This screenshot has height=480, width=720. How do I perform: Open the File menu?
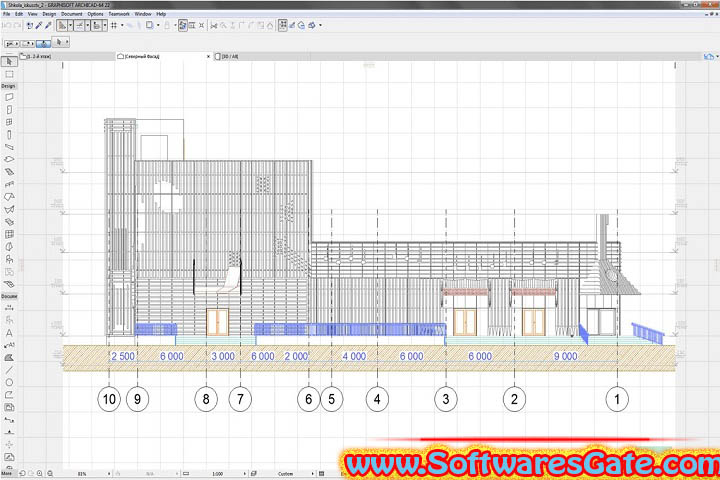[6, 14]
